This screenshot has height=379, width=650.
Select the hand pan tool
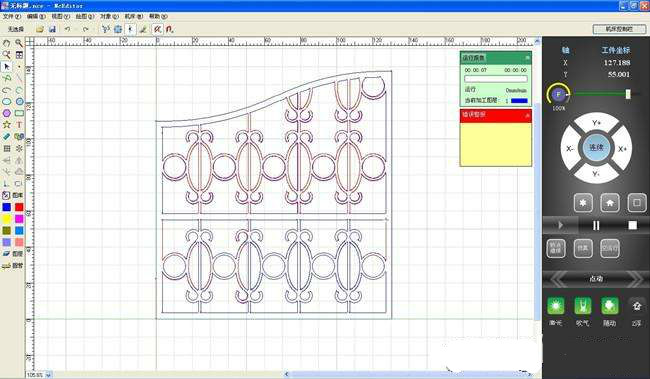pyautogui.click(x=7, y=43)
